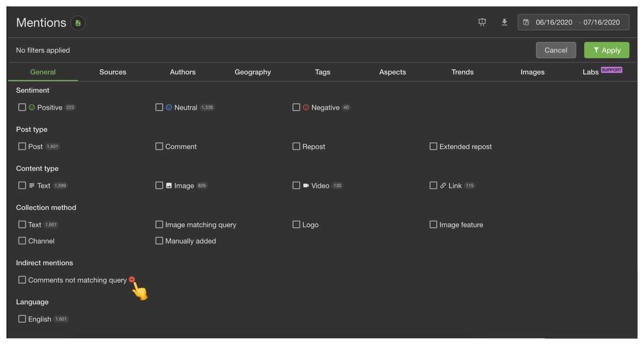
Task: Check the Neutral sentiment checkbox
Action: (x=159, y=107)
